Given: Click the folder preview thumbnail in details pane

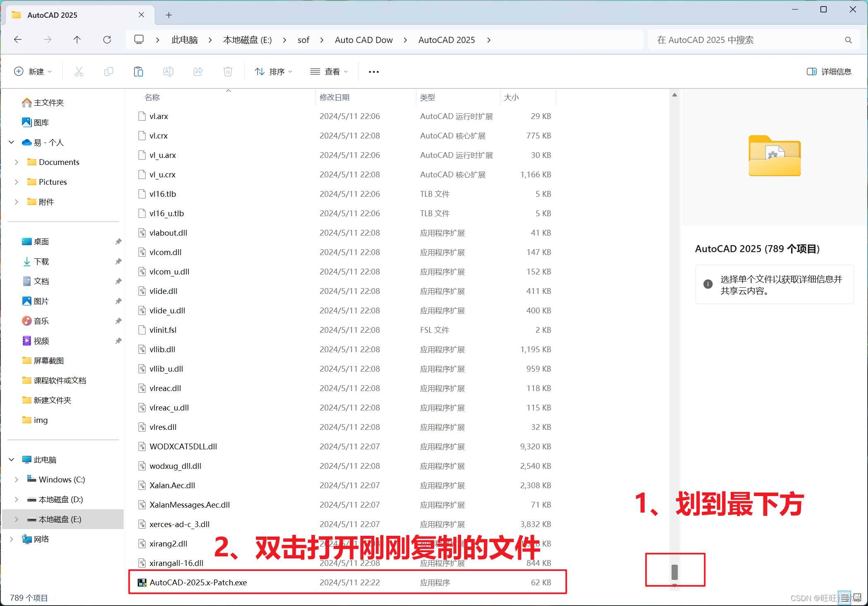Looking at the screenshot, I should [775, 156].
